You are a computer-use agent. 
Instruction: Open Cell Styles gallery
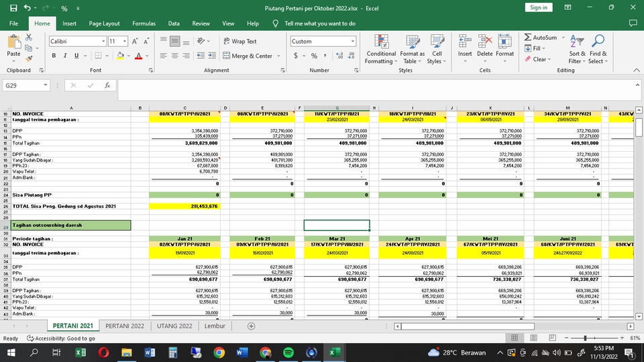click(x=437, y=50)
